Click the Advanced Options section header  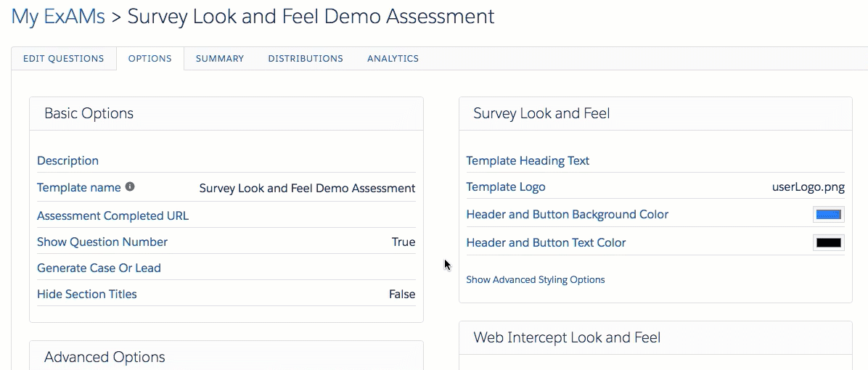pos(105,357)
